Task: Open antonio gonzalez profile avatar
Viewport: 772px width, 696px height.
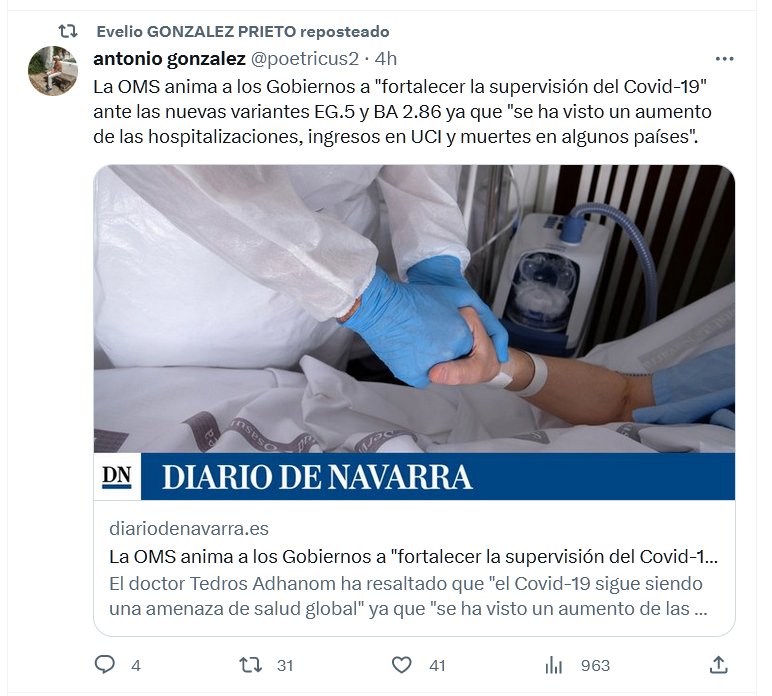Action: 53,70
